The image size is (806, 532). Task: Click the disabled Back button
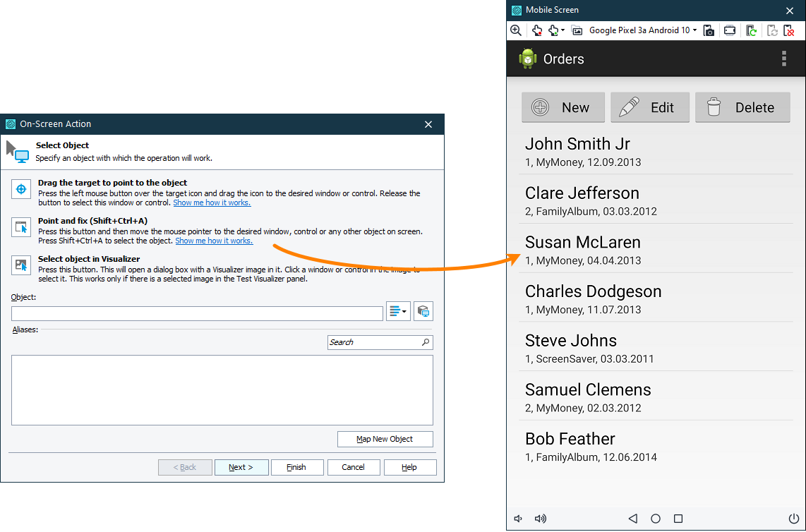point(185,467)
